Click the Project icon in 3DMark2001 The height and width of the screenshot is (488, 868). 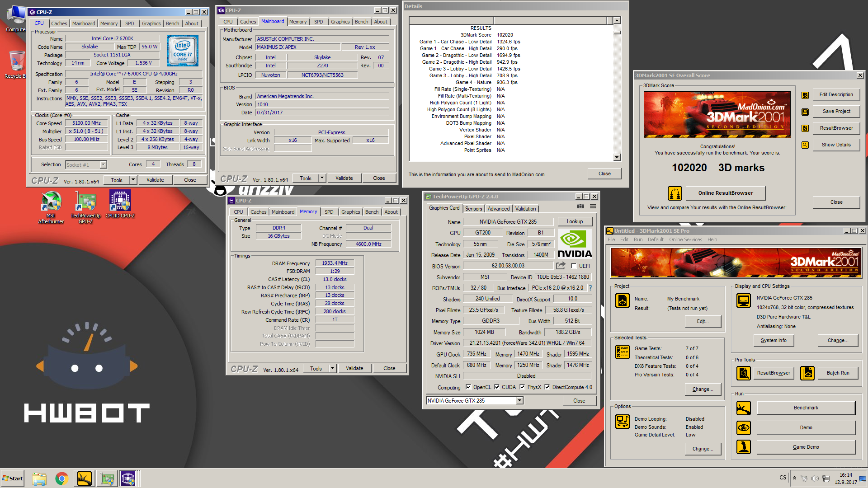[623, 300]
